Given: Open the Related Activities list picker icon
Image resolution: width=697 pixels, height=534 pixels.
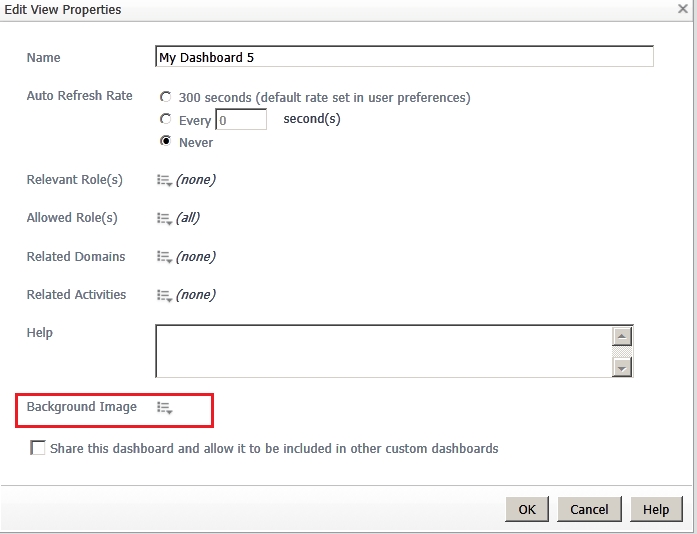Looking at the screenshot, I should point(164,296).
